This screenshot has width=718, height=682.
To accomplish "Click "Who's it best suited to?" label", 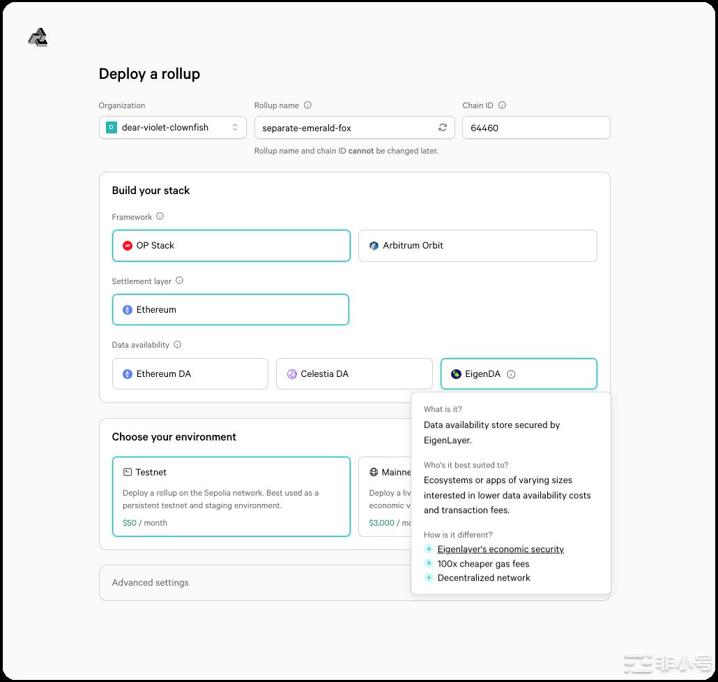I will coord(466,465).
